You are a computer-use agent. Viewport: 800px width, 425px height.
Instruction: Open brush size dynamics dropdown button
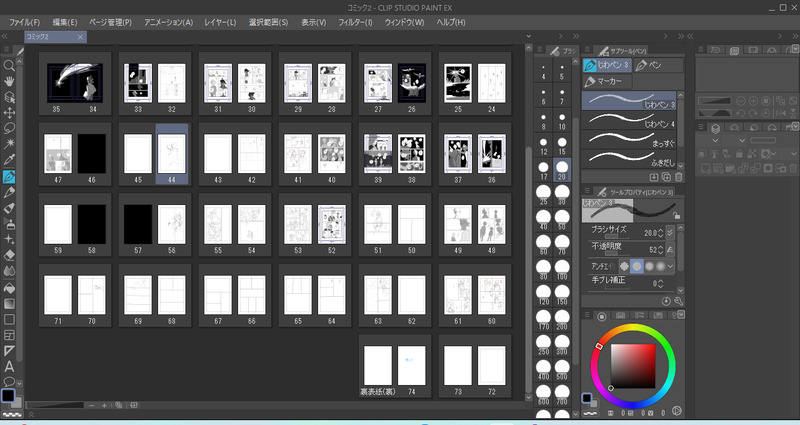(670, 233)
